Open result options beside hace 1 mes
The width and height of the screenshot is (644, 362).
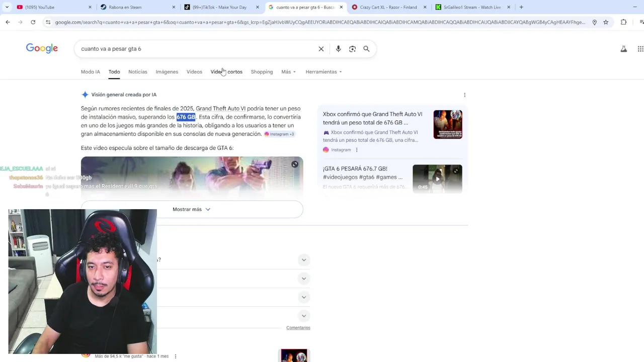tap(176, 356)
